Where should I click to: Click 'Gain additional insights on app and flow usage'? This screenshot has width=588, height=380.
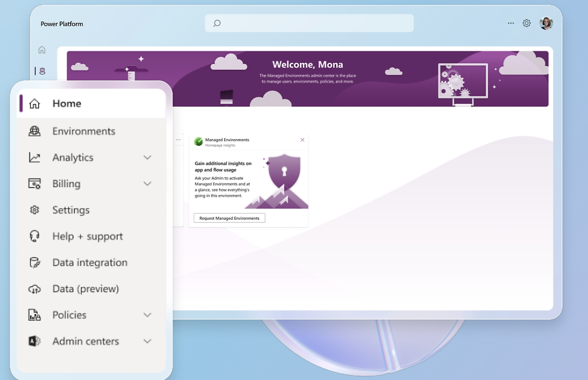223,167
